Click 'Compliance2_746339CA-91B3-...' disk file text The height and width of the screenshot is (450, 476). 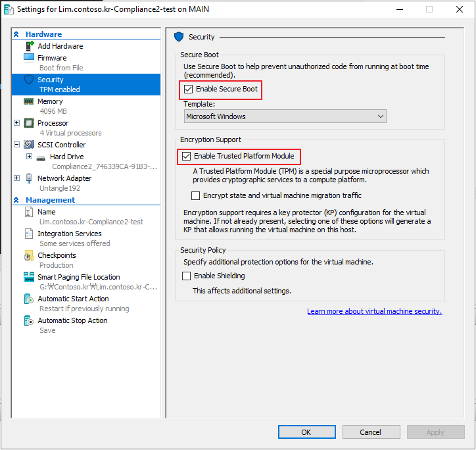pos(105,166)
